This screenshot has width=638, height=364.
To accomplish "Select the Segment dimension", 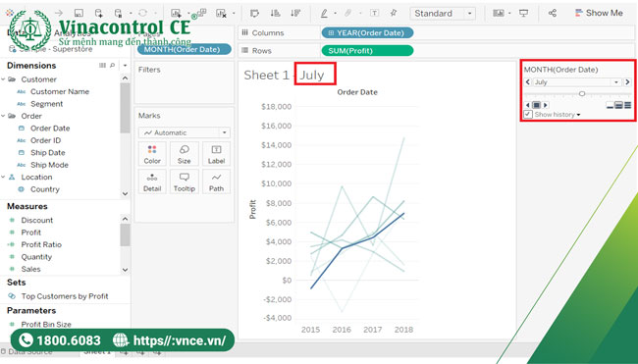I will click(x=46, y=104).
